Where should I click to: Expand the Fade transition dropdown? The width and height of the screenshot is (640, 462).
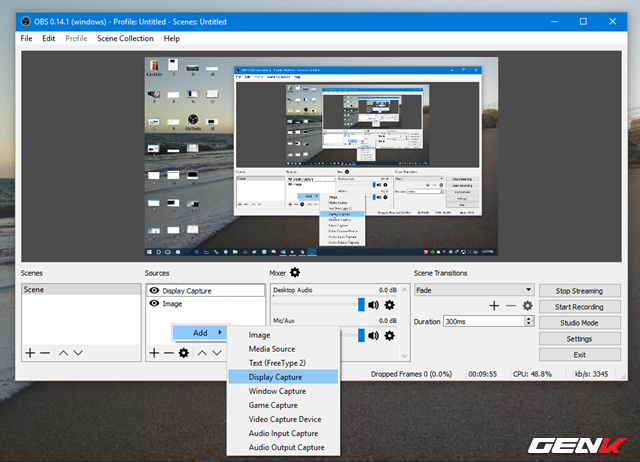click(x=528, y=290)
